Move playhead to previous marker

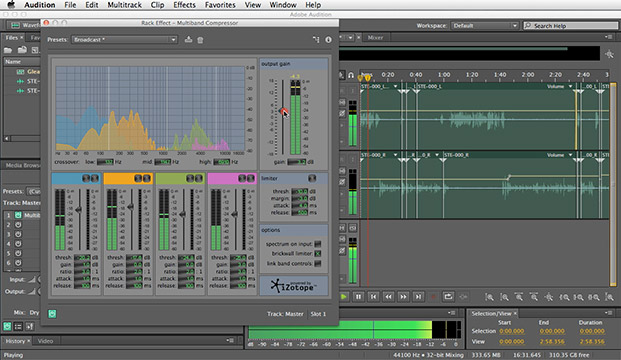(373, 296)
